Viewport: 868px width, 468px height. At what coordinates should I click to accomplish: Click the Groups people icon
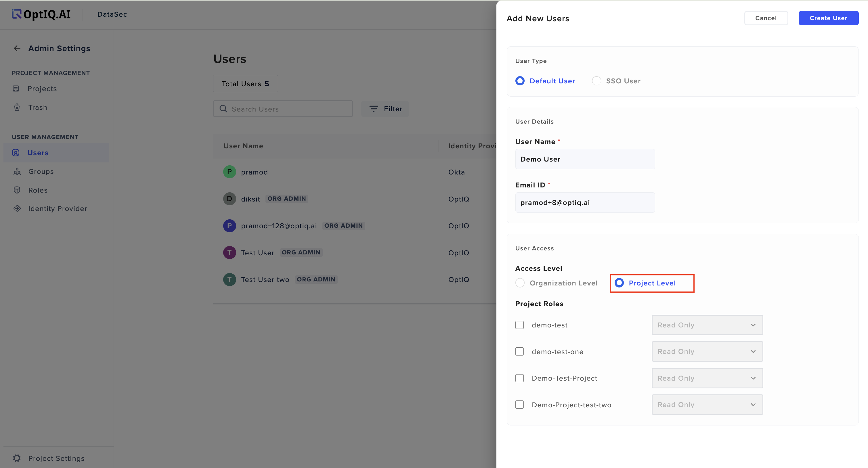[x=17, y=172]
